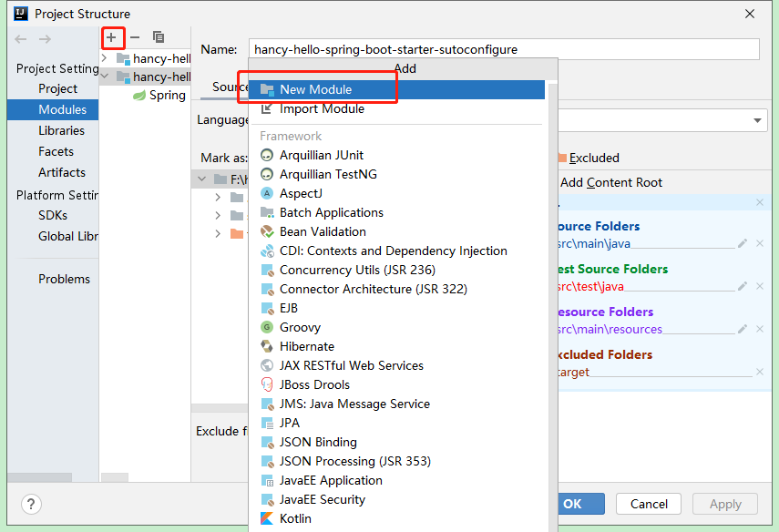Open help with the question mark
The height and width of the screenshot is (532, 779).
31,504
